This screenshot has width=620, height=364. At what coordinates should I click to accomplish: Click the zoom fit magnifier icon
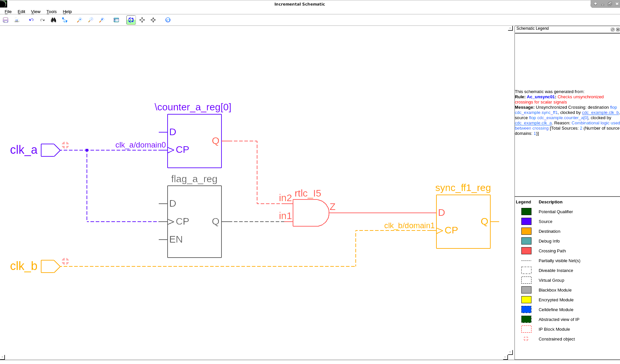tap(102, 20)
